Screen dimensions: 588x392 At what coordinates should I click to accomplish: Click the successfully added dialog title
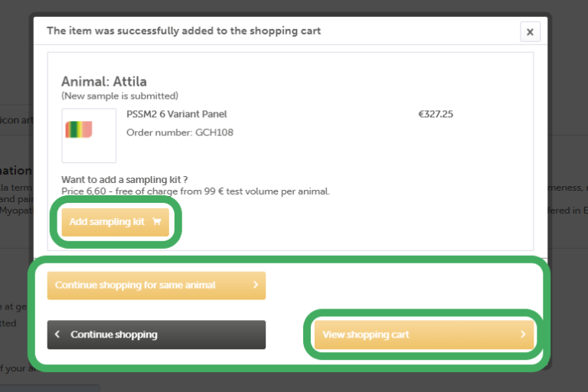pos(184,31)
